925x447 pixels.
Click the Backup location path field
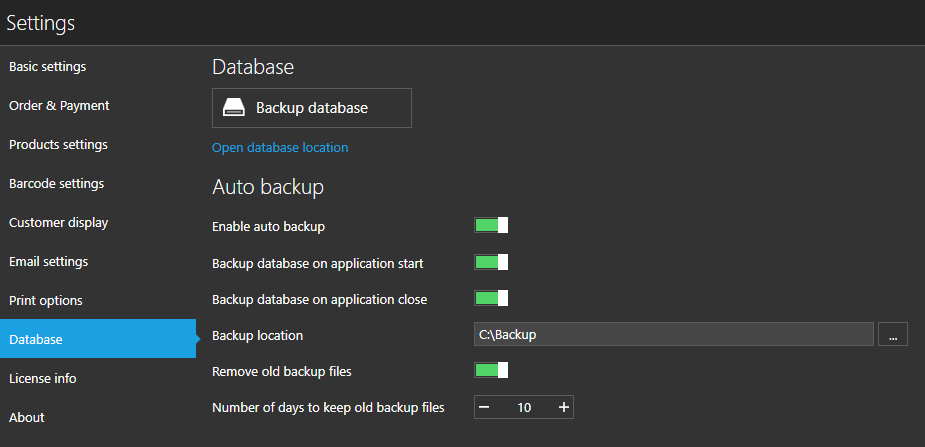tap(673, 335)
